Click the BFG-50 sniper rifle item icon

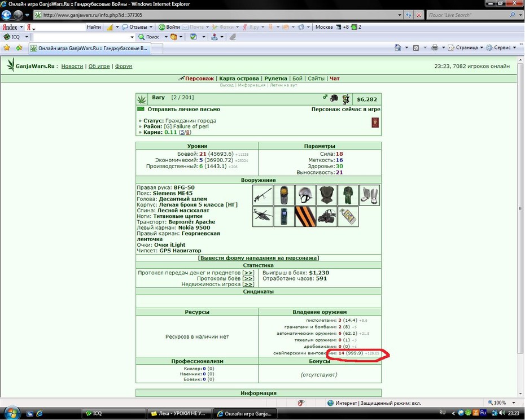[x=262, y=195]
